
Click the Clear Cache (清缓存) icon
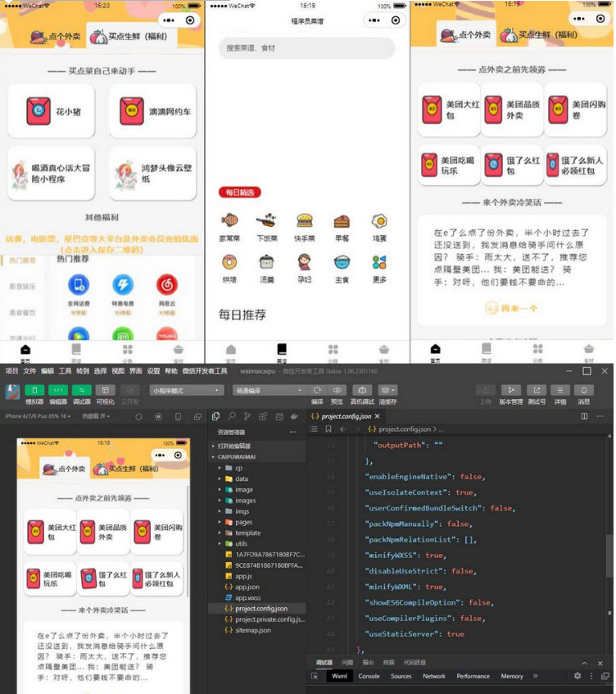pyautogui.click(x=387, y=391)
